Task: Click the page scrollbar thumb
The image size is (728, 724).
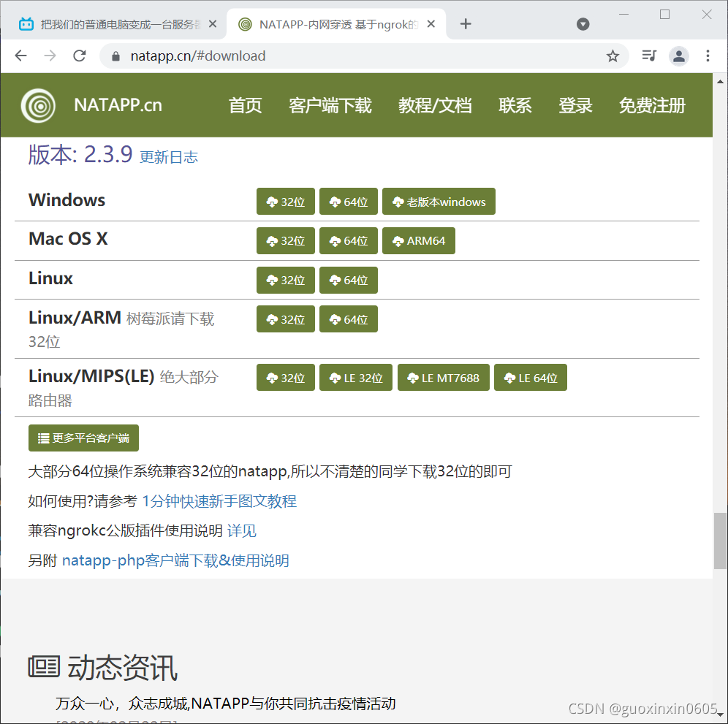Action: click(x=720, y=541)
